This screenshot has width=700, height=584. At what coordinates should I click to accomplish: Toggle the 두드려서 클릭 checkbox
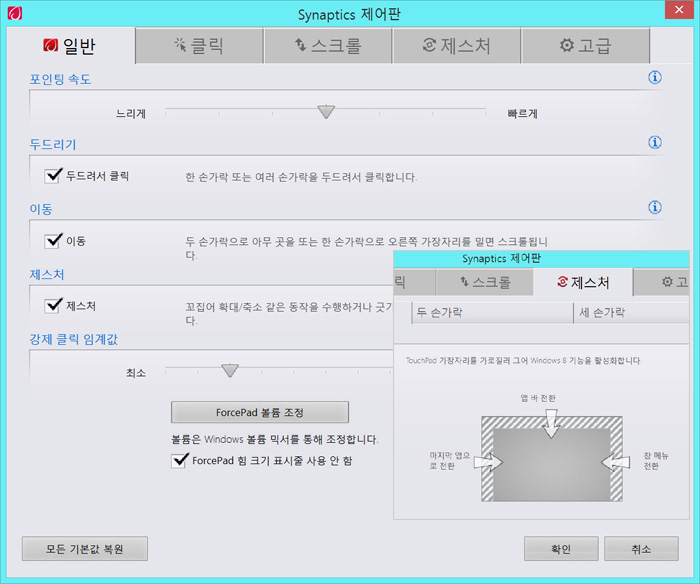tap(53, 175)
